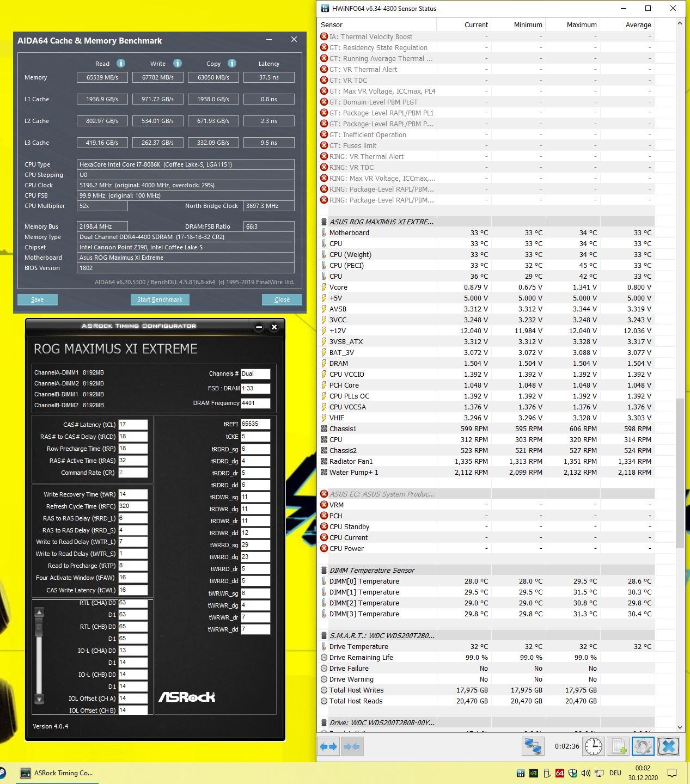Collapse the ASUS ROG MAXIMUS XI EXTRE... group
The image size is (690, 784).
click(324, 222)
